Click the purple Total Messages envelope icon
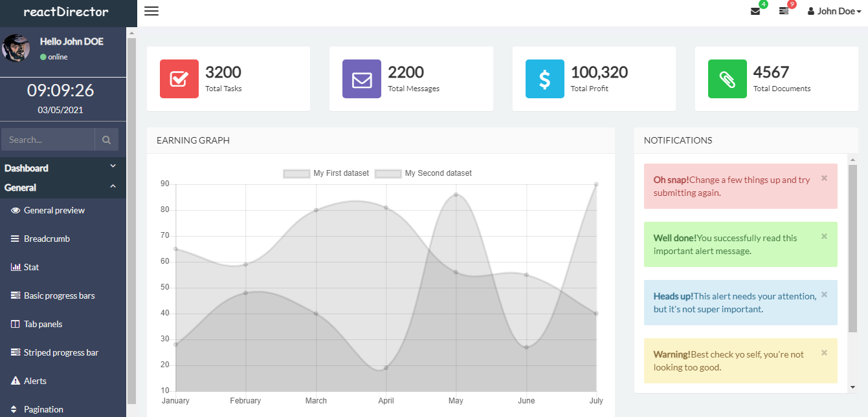Viewport: 868px width, 417px height. 362,79
